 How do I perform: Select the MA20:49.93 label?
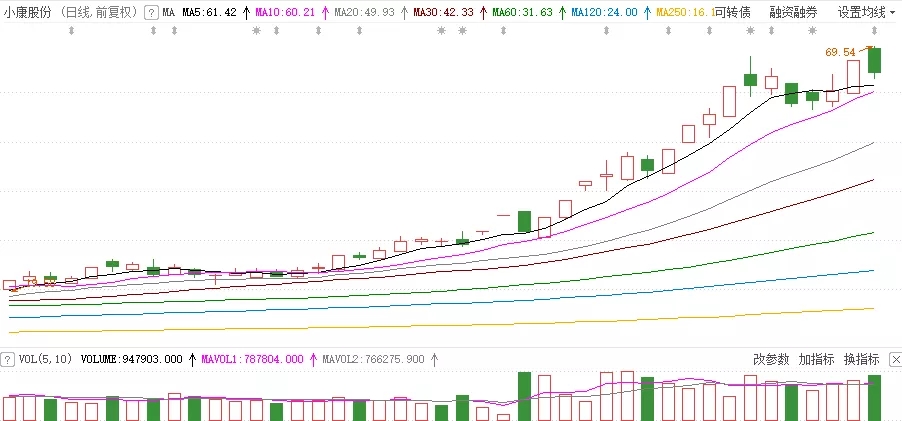[x=364, y=12]
